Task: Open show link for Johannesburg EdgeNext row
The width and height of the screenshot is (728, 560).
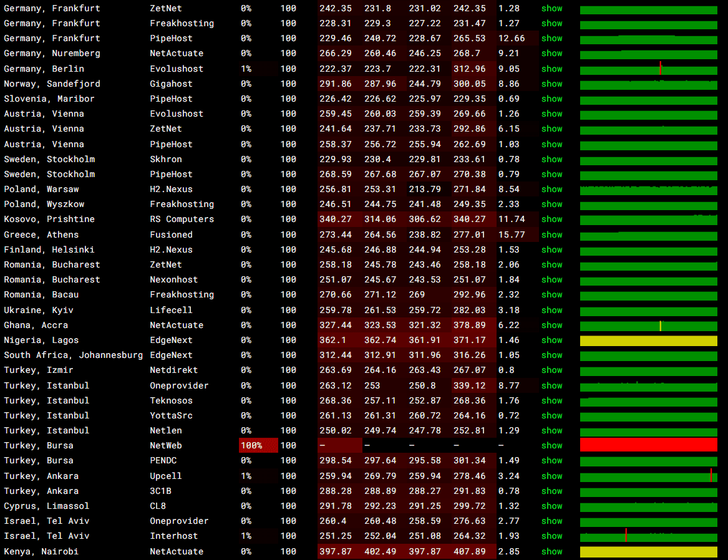Action: point(551,355)
